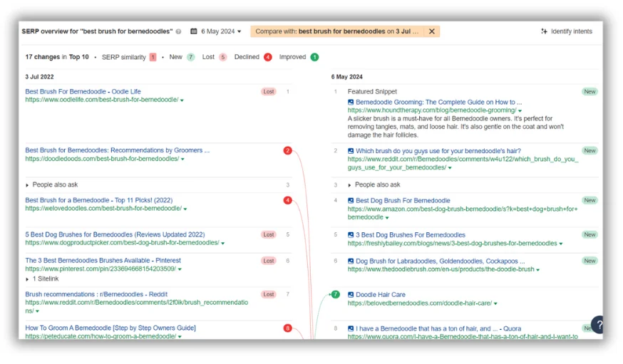623x364 pixels.
Task: Open Brush recommendations : r/Bernedoodles - Reddit link
Action: click(x=96, y=294)
